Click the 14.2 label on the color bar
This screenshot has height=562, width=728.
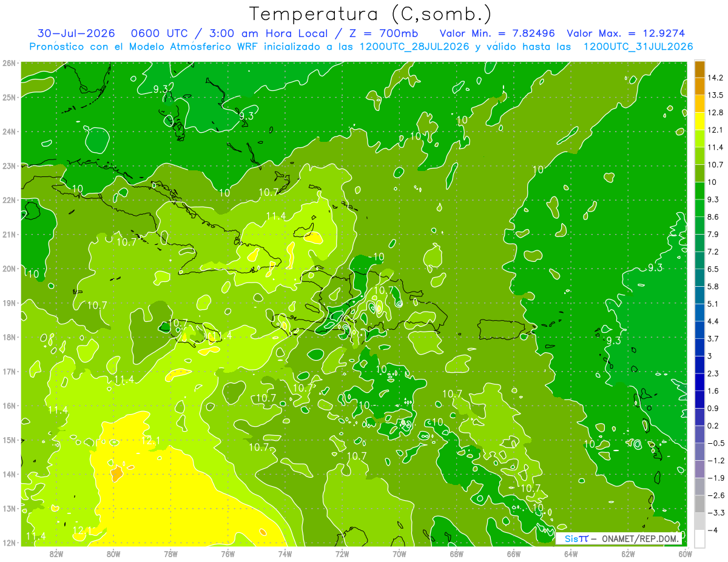click(x=715, y=78)
